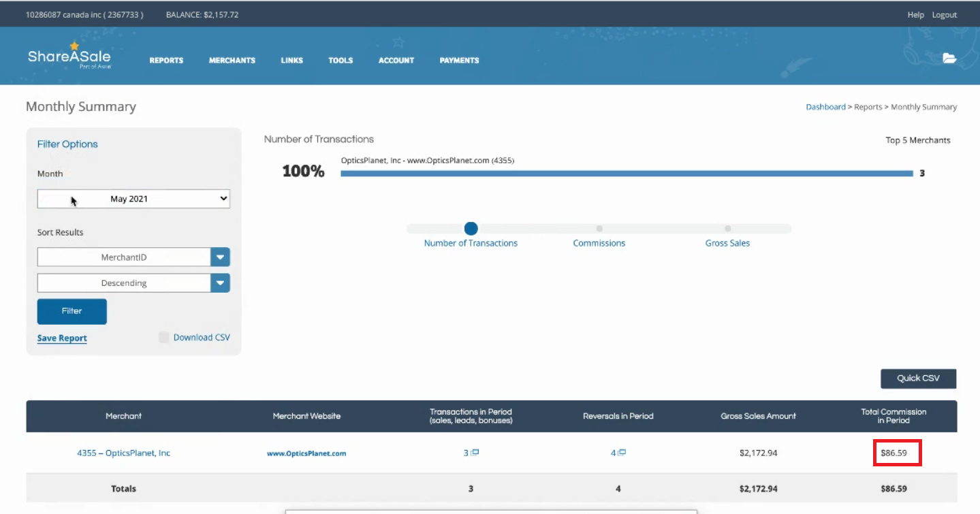This screenshot has height=514, width=980.
Task: Click the OpticsPlanet transactions bar
Action: coord(627,174)
